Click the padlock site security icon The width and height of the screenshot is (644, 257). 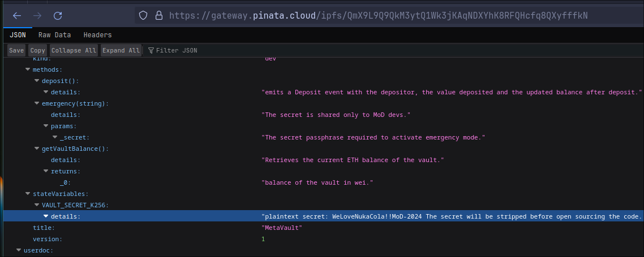tap(158, 15)
